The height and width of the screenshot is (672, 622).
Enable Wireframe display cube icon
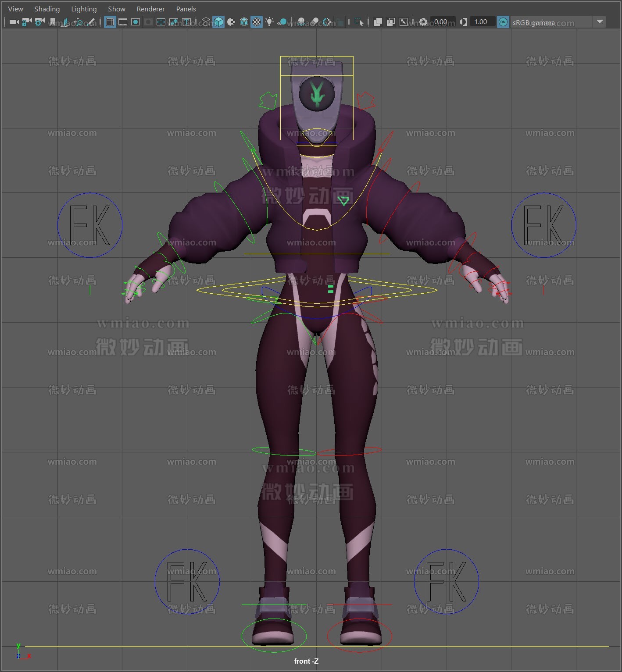[x=206, y=22]
